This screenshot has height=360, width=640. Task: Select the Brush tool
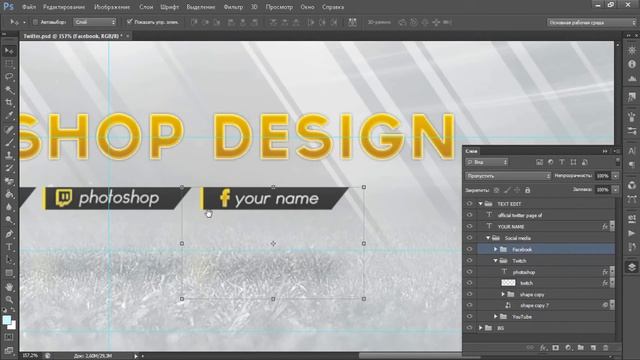(x=9, y=142)
